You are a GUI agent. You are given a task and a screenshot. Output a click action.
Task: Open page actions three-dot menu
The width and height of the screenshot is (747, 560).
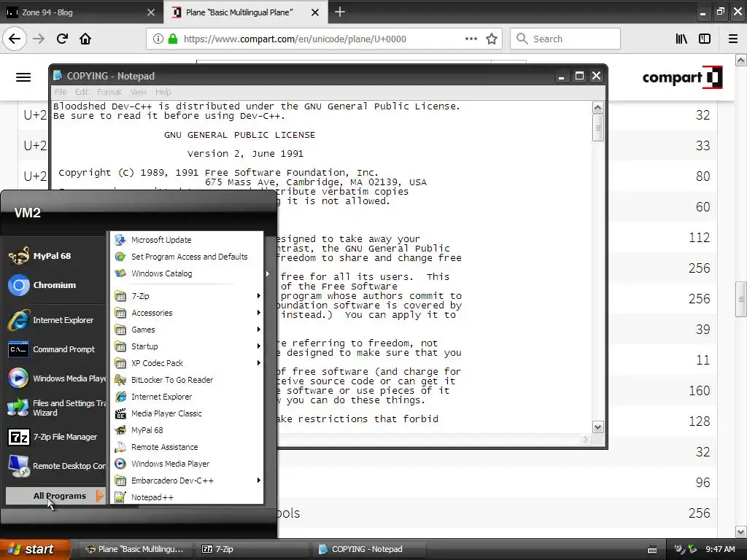pyautogui.click(x=471, y=39)
